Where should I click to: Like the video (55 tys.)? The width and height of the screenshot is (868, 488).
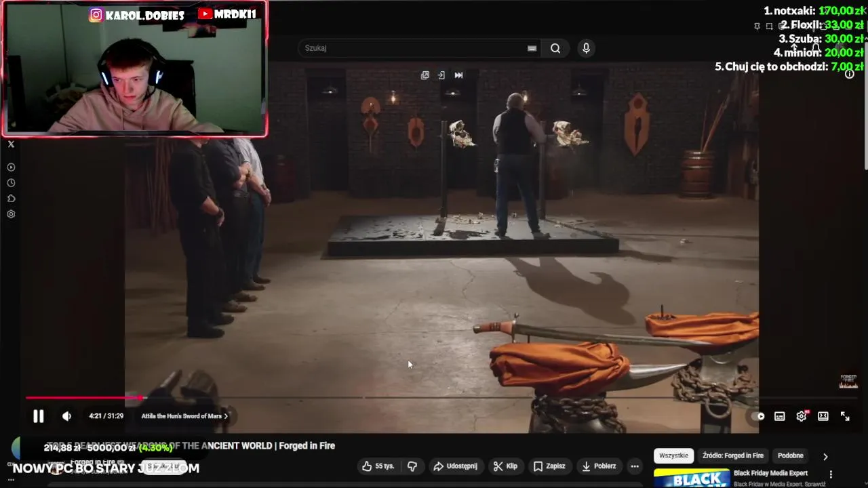click(x=378, y=466)
